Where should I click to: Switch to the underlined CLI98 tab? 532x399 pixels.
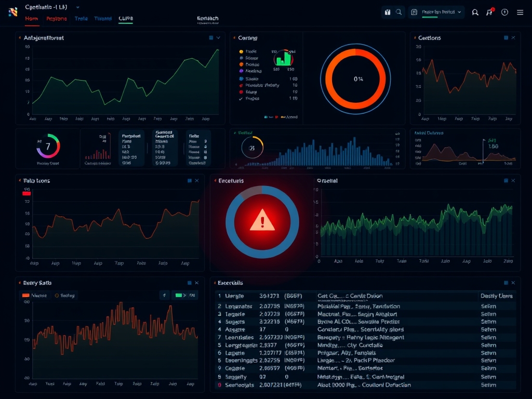[126, 19]
